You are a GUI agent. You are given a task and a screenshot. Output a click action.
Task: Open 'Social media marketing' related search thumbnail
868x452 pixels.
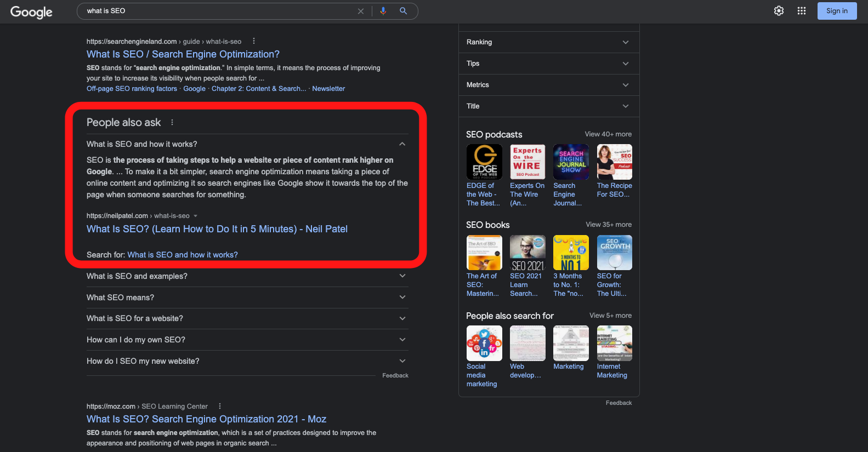pos(484,343)
